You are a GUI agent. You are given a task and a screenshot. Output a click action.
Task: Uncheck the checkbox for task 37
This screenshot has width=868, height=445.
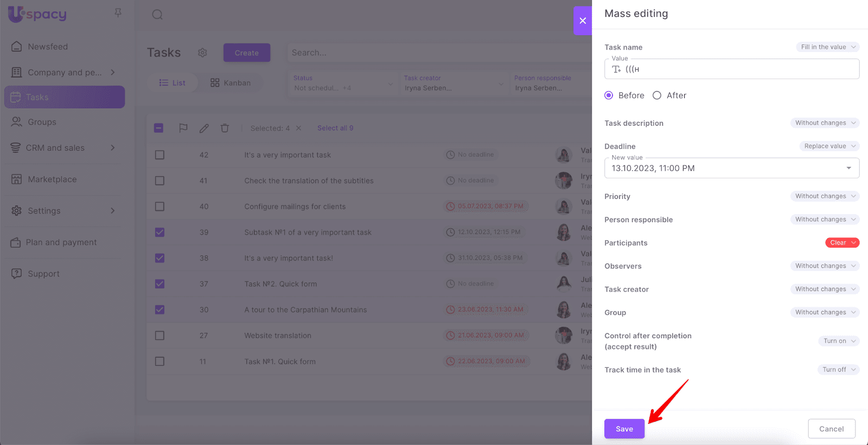coord(159,284)
